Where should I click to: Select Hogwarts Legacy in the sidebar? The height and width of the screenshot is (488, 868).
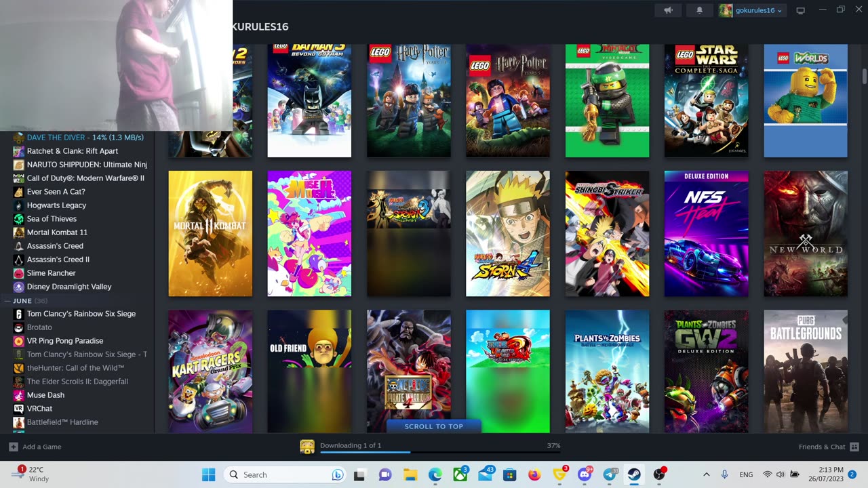[x=56, y=205]
